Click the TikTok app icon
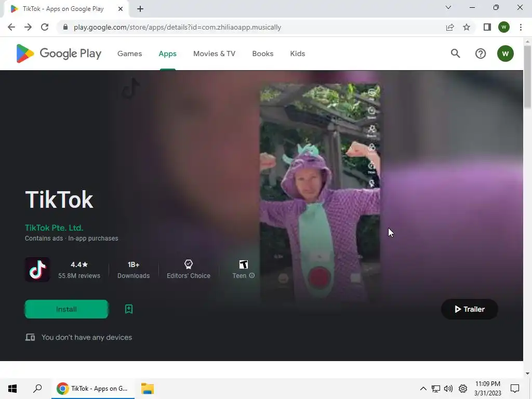 pos(37,270)
